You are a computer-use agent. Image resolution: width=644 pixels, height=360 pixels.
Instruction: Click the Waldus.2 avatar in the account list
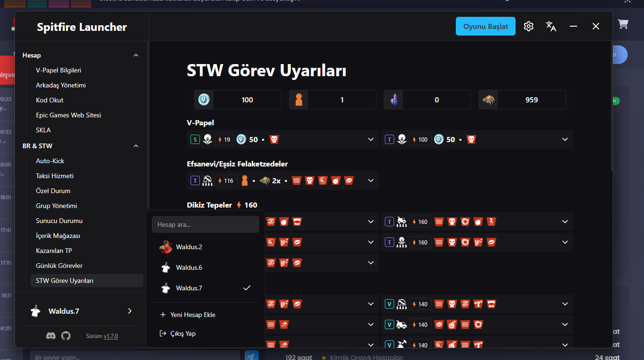(x=165, y=247)
